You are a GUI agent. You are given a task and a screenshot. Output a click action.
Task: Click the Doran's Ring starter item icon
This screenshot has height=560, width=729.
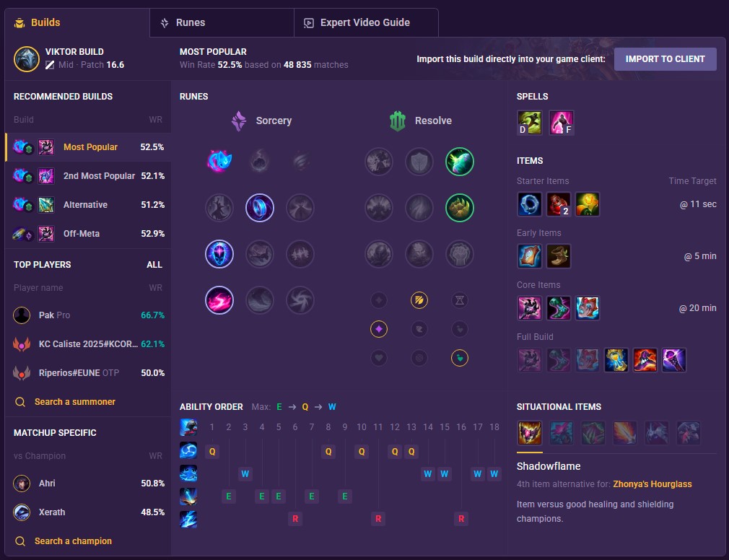point(530,204)
